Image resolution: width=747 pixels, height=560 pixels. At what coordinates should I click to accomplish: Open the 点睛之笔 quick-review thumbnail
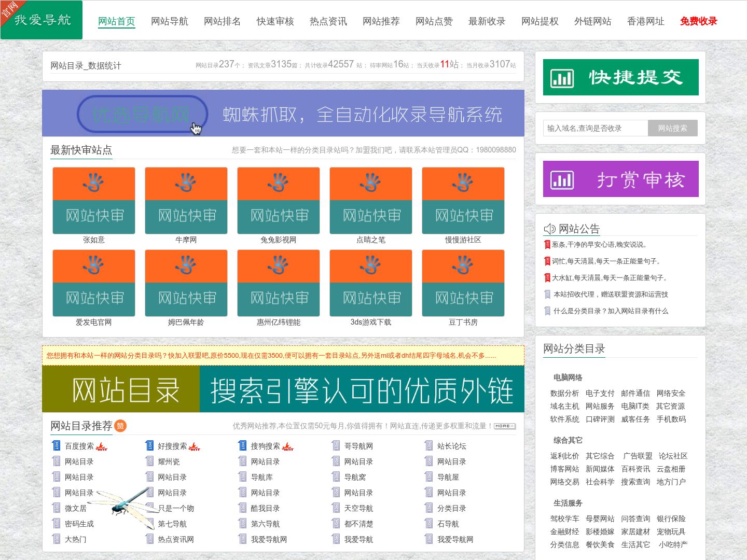click(x=371, y=201)
